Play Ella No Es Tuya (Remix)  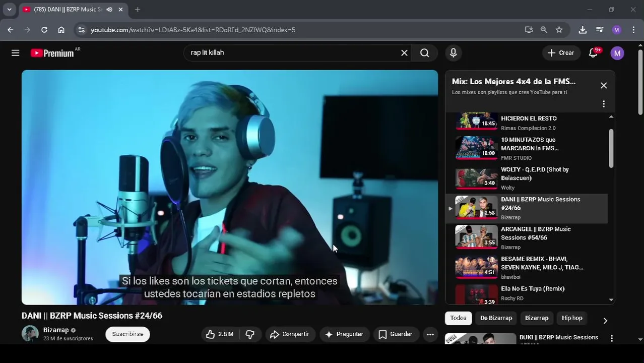point(526,294)
